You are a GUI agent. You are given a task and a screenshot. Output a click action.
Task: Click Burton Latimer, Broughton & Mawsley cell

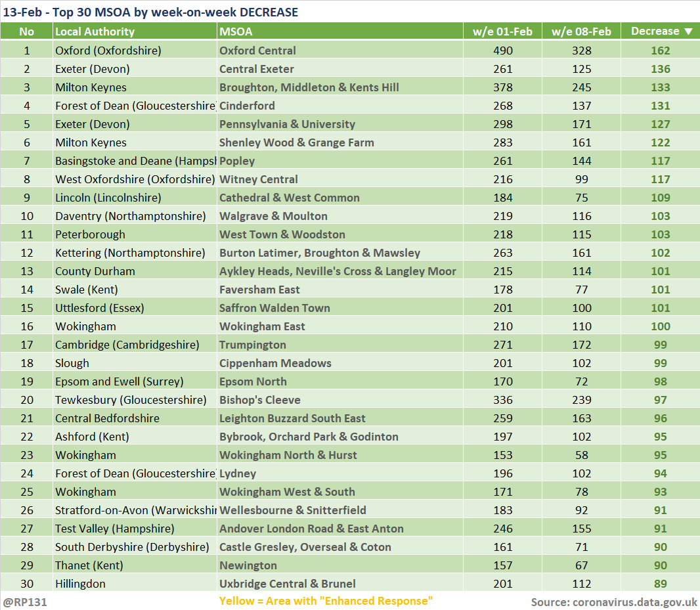(339, 253)
